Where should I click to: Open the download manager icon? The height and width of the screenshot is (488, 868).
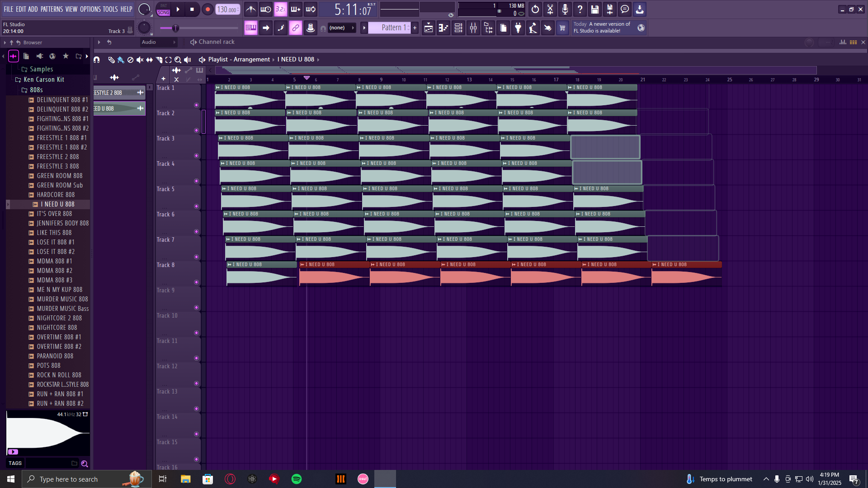click(x=640, y=9)
